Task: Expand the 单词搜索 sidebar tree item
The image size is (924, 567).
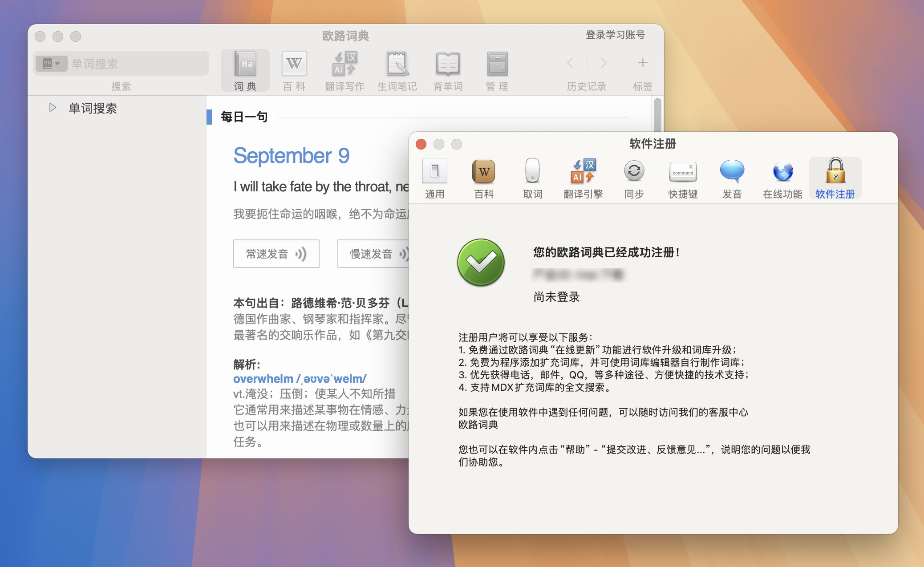Action: [x=53, y=108]
